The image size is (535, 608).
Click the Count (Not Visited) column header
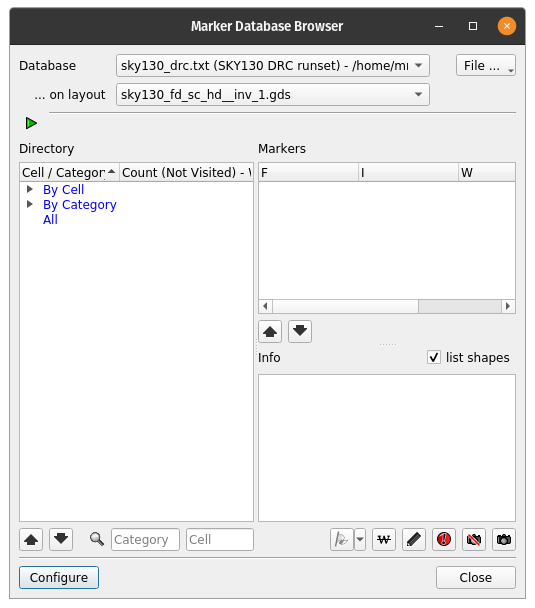[x=186, y=172]
